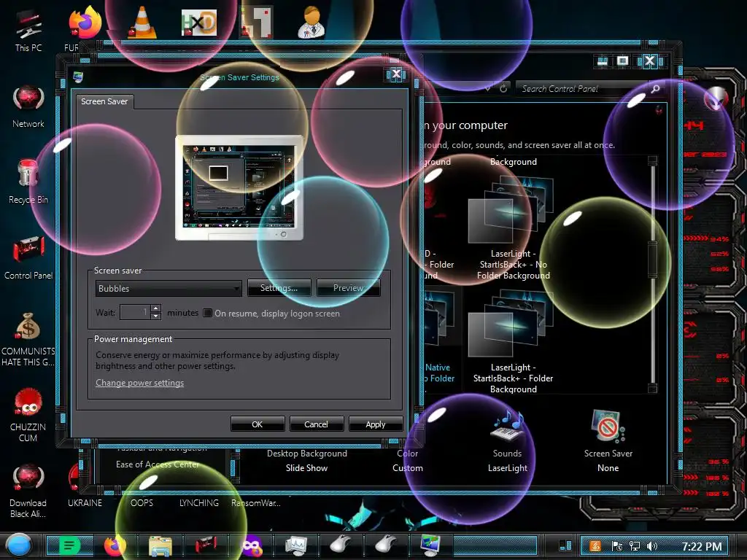Viewport: 747px width, 560px height.
Task: Click the volume speaker tray icon
Action: [x=652, y=546]
